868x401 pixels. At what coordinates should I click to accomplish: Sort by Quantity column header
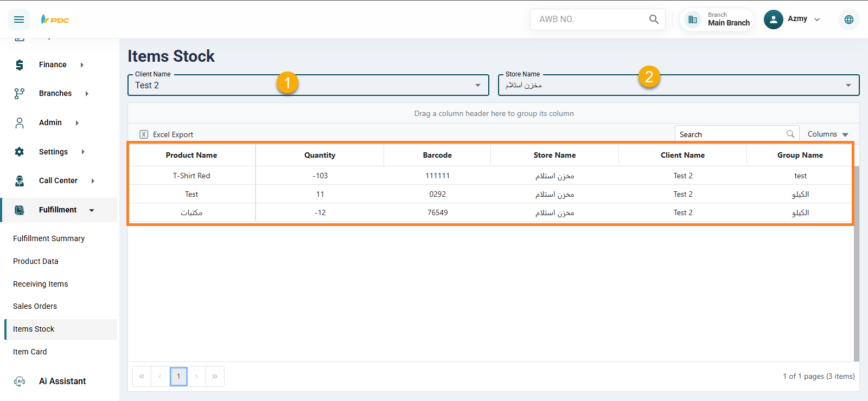click(320, 155)
